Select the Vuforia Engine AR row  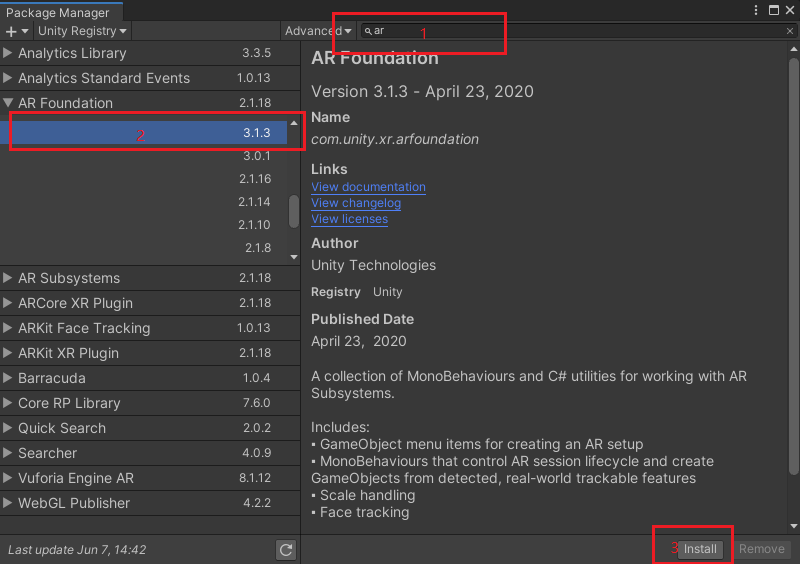coord(150,478)
